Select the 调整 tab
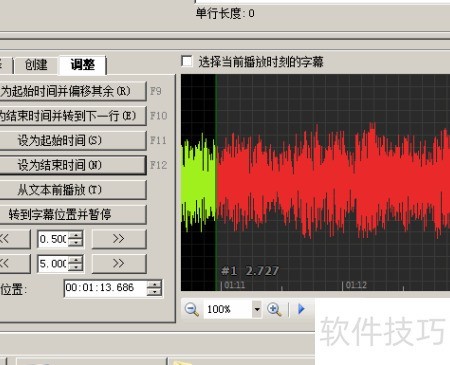This screenshot has width=450, height=365. (83, 64)
